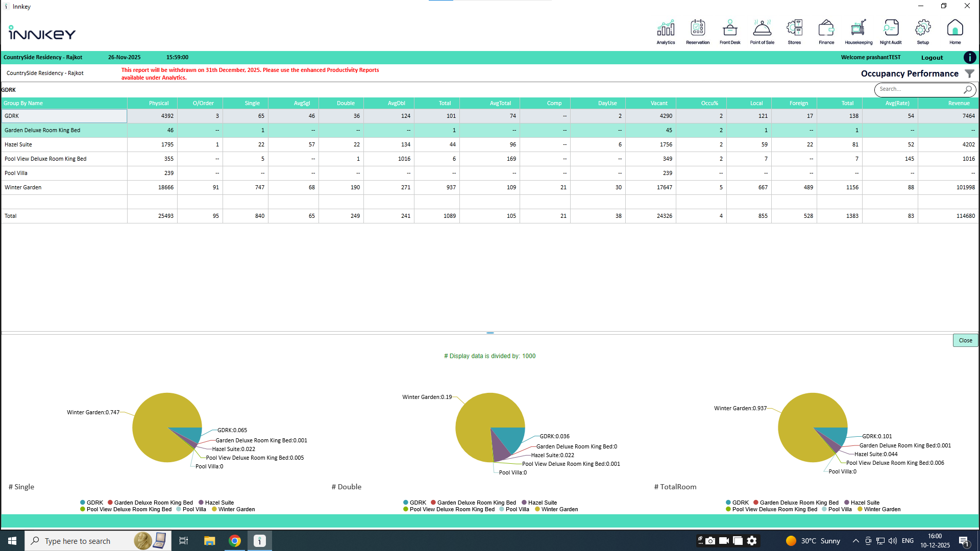The height and width of the screenshot is (551, 980).
Task: Open the Front Desk icon
Action: (x=730, y=32)
